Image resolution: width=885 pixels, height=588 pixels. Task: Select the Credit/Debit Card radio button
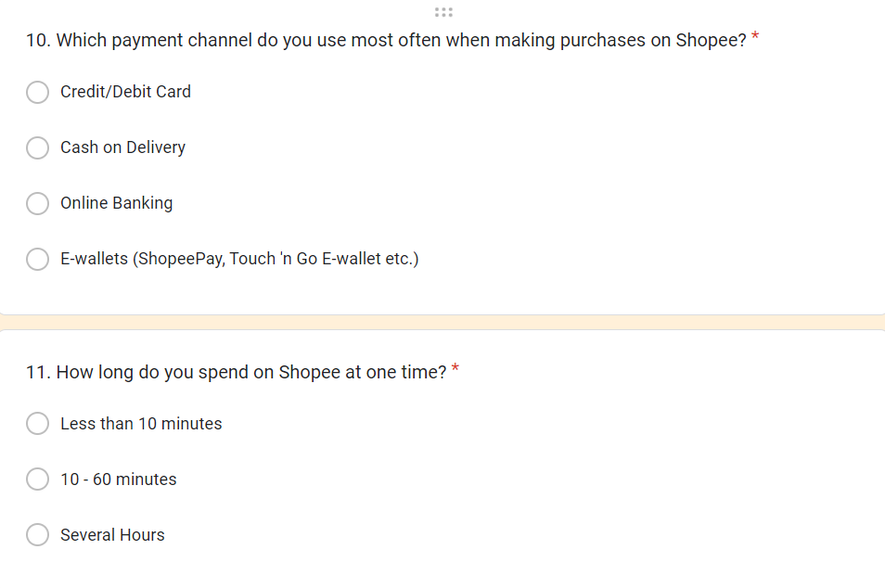(38, 92)
